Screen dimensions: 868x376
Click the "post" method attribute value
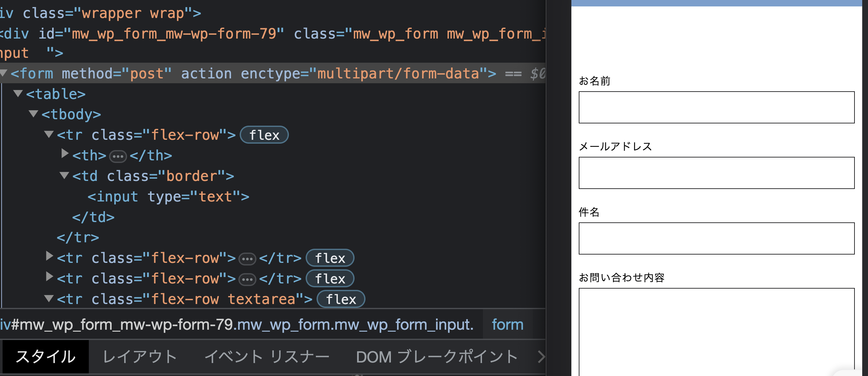click(x=147, y=74)
